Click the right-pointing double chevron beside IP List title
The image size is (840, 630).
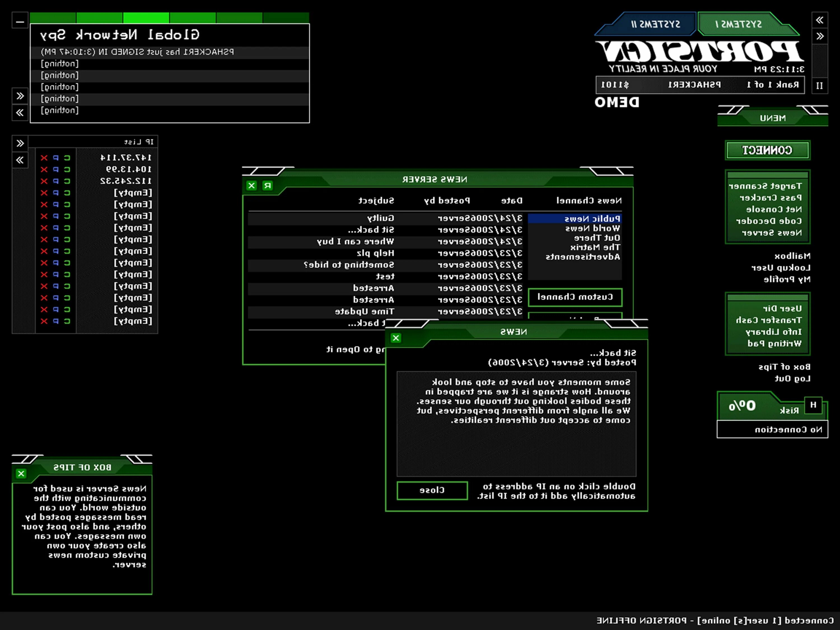[x=20, y=143]
